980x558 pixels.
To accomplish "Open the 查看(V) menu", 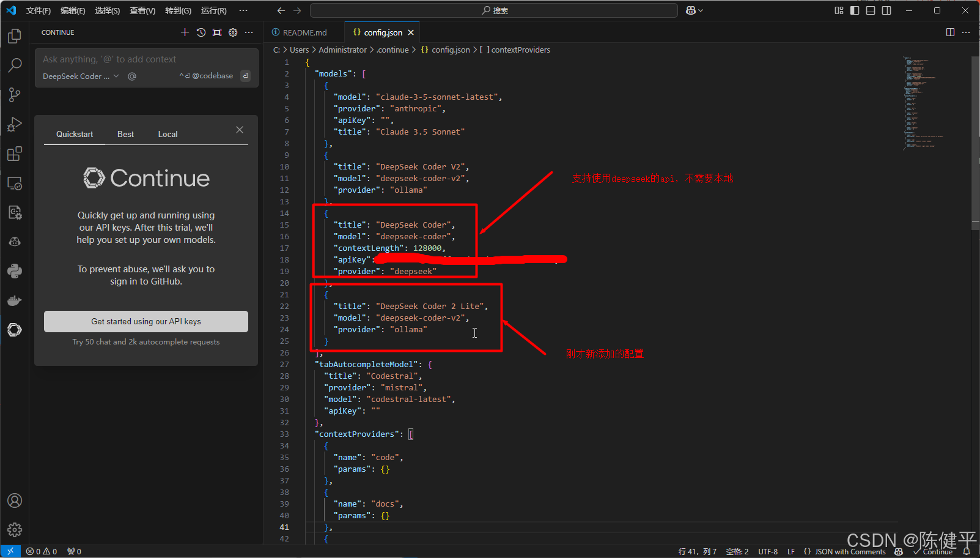I will pyautogui.click(x=142, y=10).
